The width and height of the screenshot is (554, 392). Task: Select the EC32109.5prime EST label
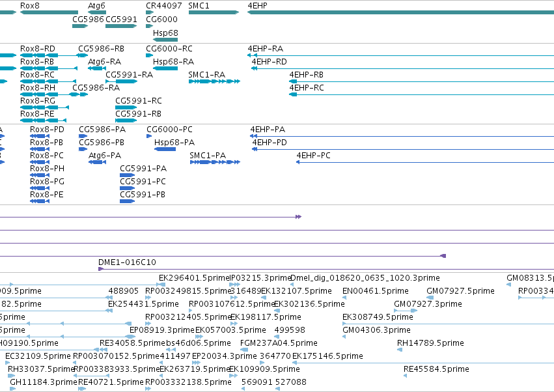coord(38,356)
